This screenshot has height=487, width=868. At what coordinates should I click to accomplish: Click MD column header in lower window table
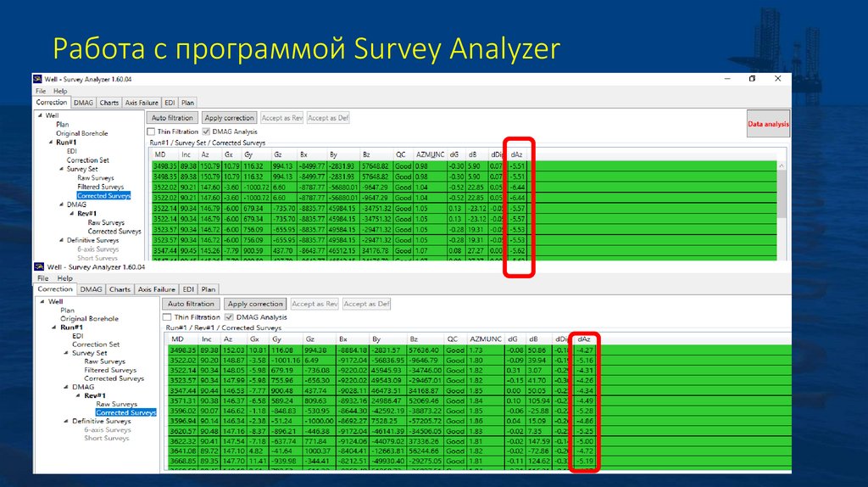(177, 339)
